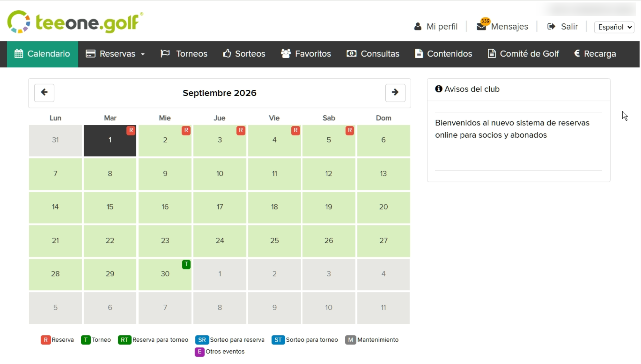This screenshot has width=641, height=364.
Task: Click the red R badge on September 2
Action: click(x=186, y=130)
